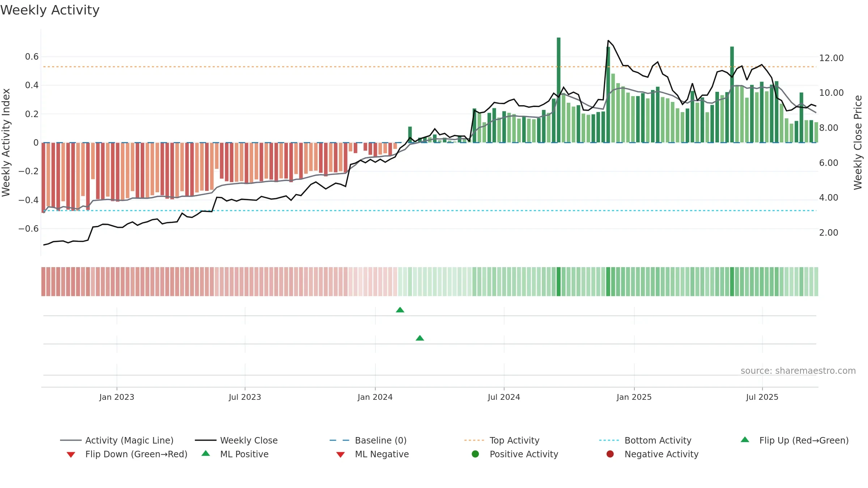The image size is (868, 488).
Task: Click the tallest green activity bar near Sep 2024
Action: click(559, 90)
